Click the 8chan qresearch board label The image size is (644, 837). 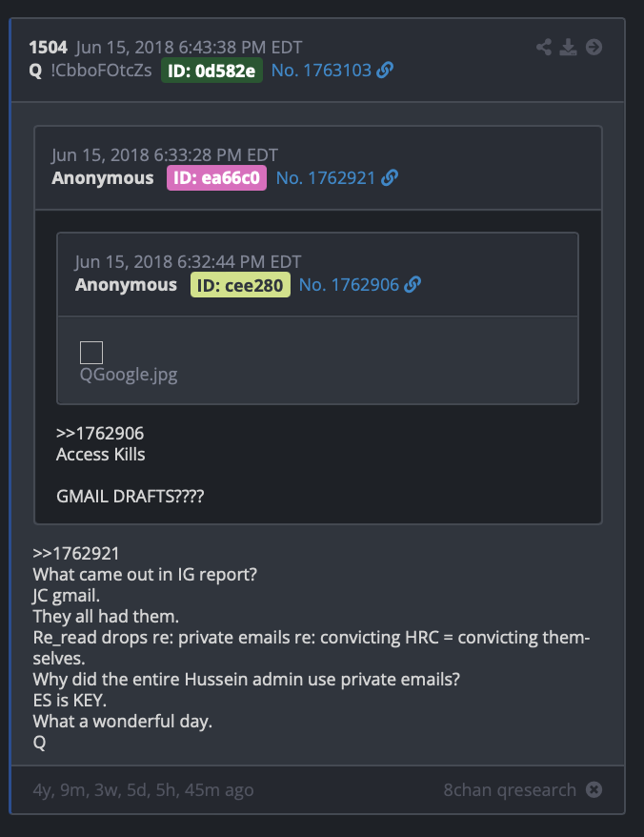pyautogui.click(x=510, y=789)
